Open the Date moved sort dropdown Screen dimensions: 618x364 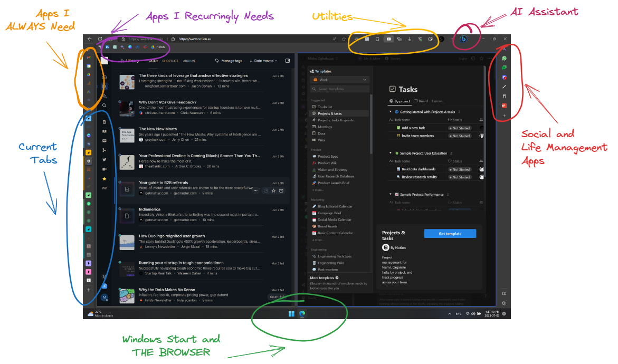(x=263, y=61)
